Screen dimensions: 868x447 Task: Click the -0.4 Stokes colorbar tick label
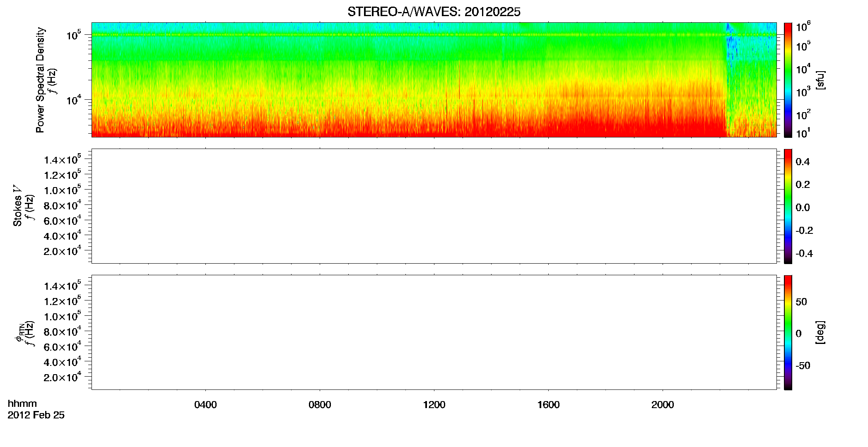coord(804,254)
